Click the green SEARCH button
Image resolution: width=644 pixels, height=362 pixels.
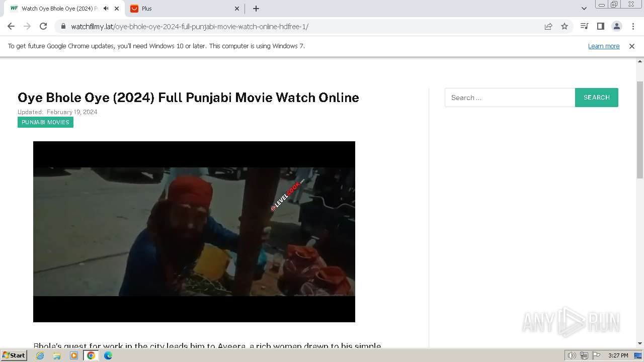597,98
